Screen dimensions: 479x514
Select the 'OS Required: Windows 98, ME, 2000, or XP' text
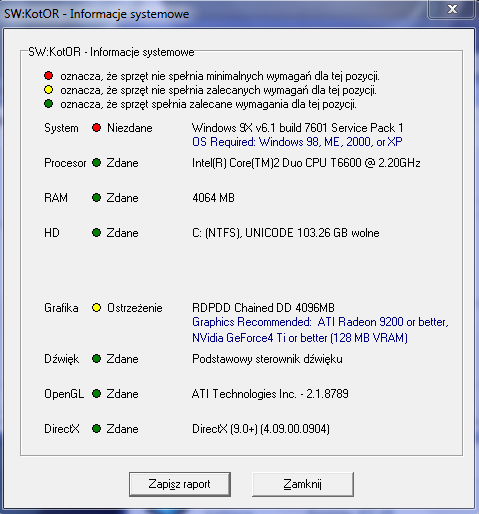[x=297, y=142]
